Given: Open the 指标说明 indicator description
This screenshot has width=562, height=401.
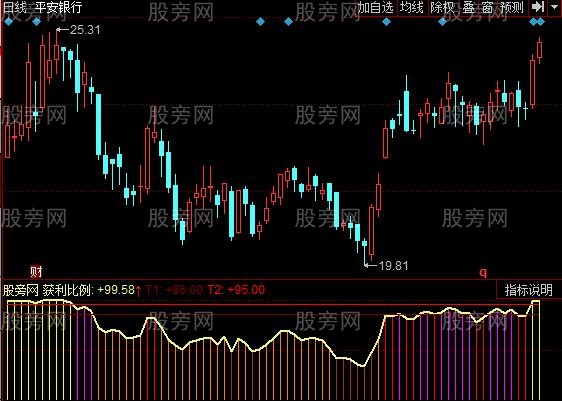Looking at the screenshot, I should tap(529, 290).
